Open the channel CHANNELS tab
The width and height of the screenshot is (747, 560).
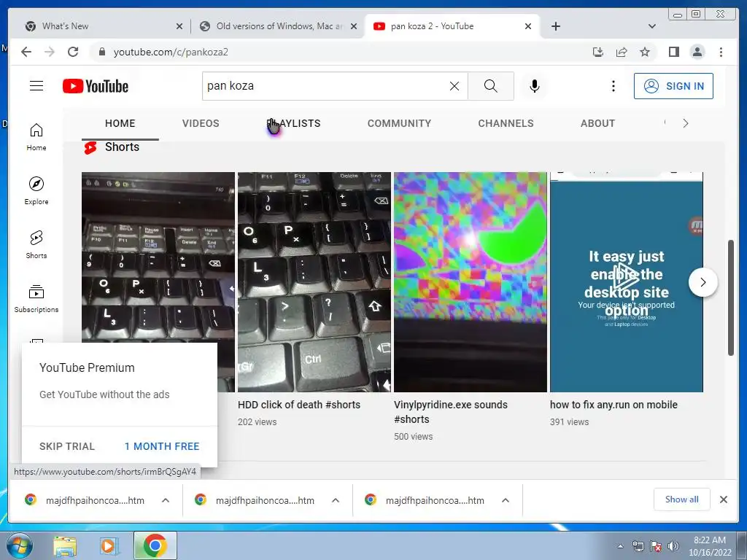click(506, 123)
